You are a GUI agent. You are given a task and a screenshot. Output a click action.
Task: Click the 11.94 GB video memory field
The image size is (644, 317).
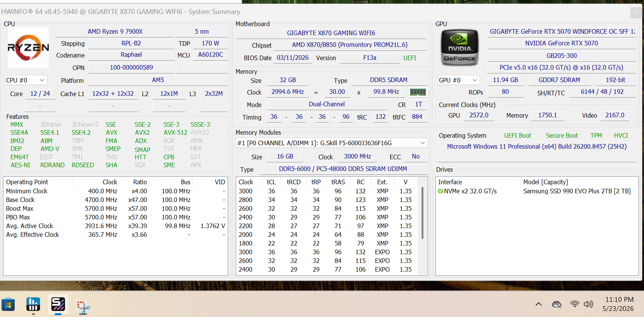click(505, 80)
